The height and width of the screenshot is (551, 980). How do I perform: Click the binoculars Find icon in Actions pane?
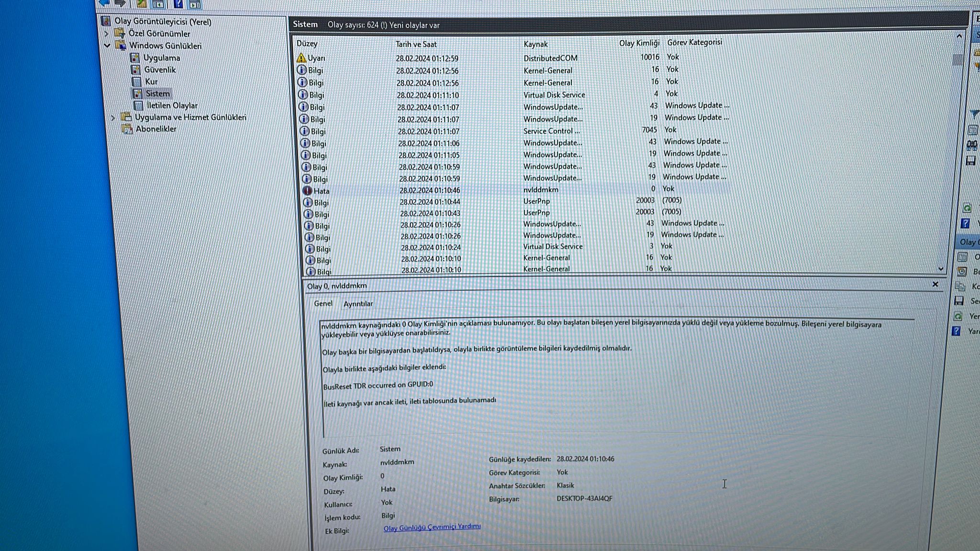click(971, 145)
